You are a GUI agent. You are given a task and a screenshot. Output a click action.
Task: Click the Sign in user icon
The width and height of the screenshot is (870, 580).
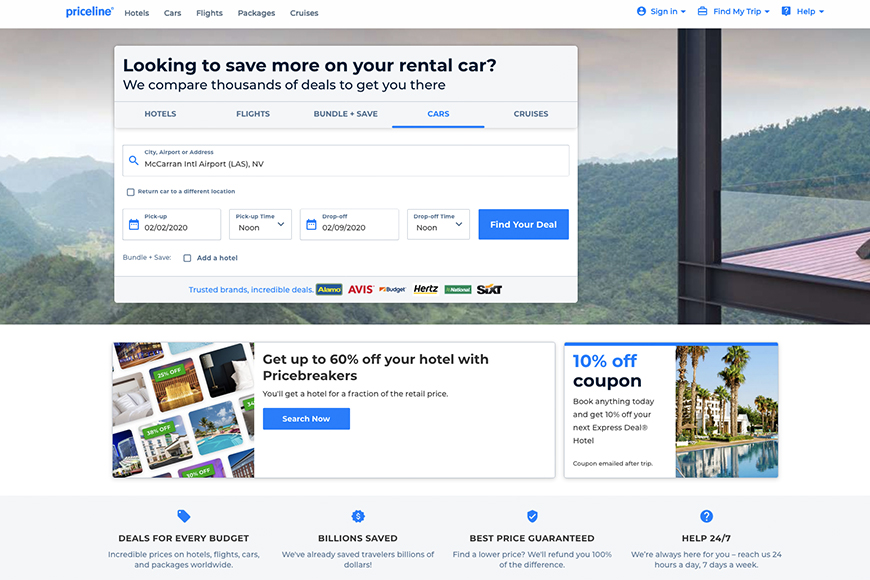(641, 11)
